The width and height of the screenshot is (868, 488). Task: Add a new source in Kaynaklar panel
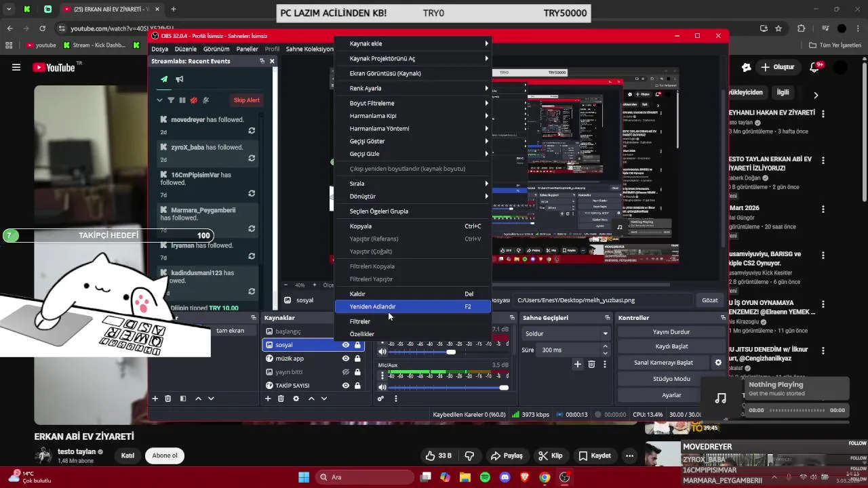[x=268, y=399]
